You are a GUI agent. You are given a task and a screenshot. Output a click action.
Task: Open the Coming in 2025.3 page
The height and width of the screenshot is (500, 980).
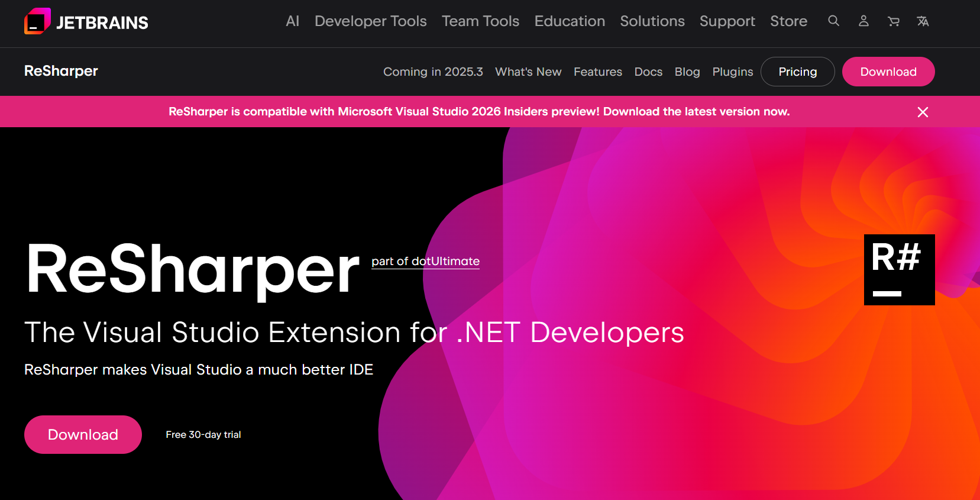433,72
